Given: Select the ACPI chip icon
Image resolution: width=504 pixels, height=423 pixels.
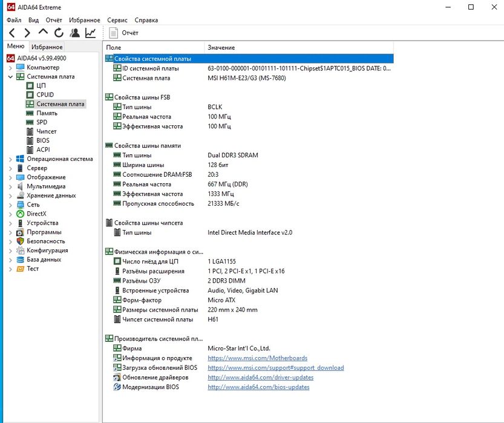Looking at the screenshot, I should (x=30, y=150).
